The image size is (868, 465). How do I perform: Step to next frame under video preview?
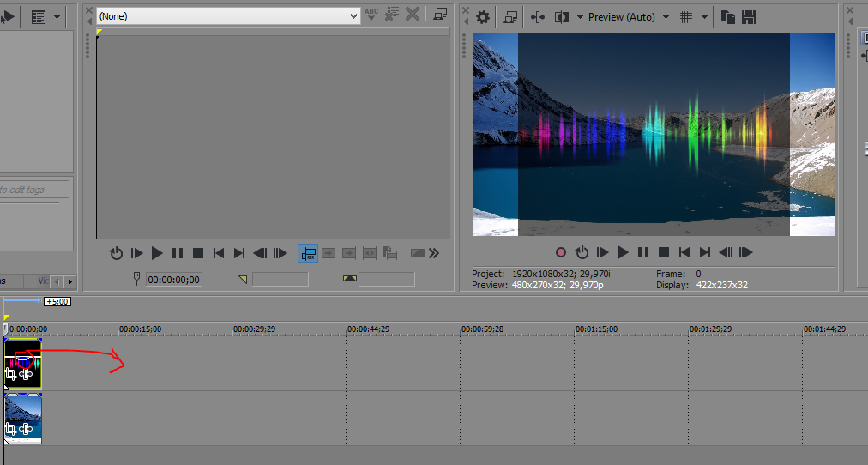point(746,252)
